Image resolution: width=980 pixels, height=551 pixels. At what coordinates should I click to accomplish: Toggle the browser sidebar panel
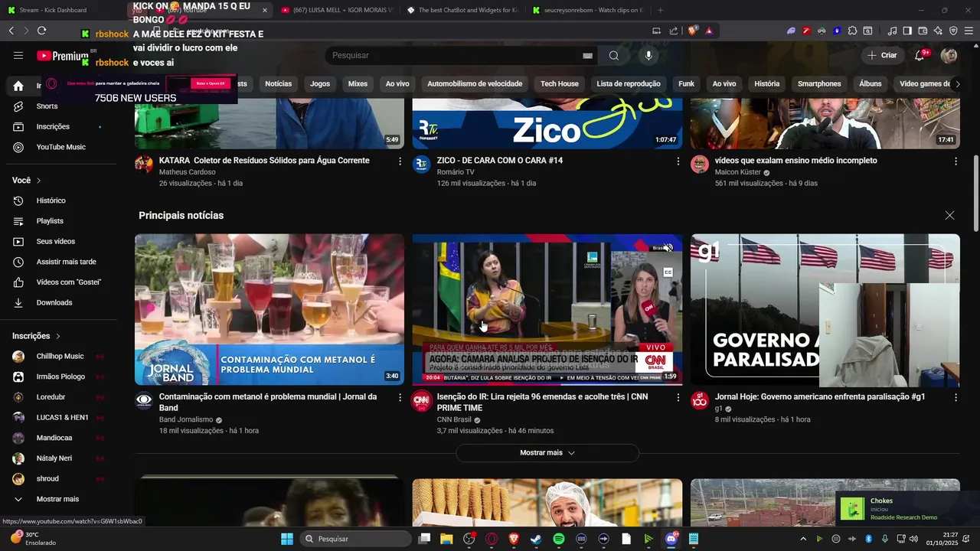tap(907, 31)
